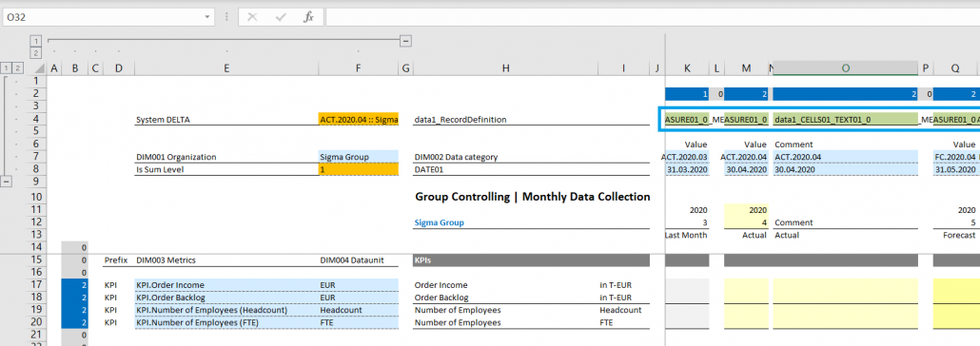Click the 'Last Month' label cell
Screen dimensions: 980x346
(687, 235)
